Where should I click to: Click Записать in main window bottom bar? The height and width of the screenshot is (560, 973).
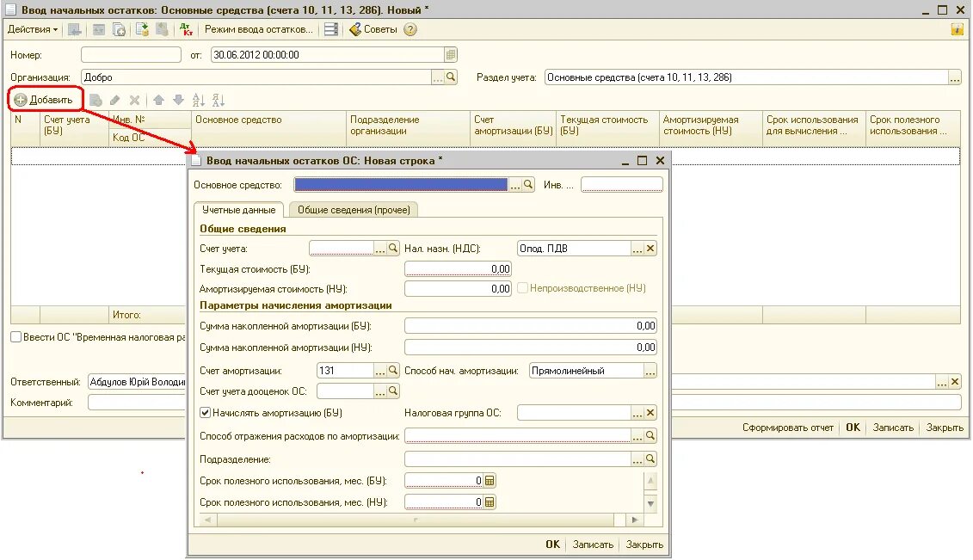click(893, 428)
